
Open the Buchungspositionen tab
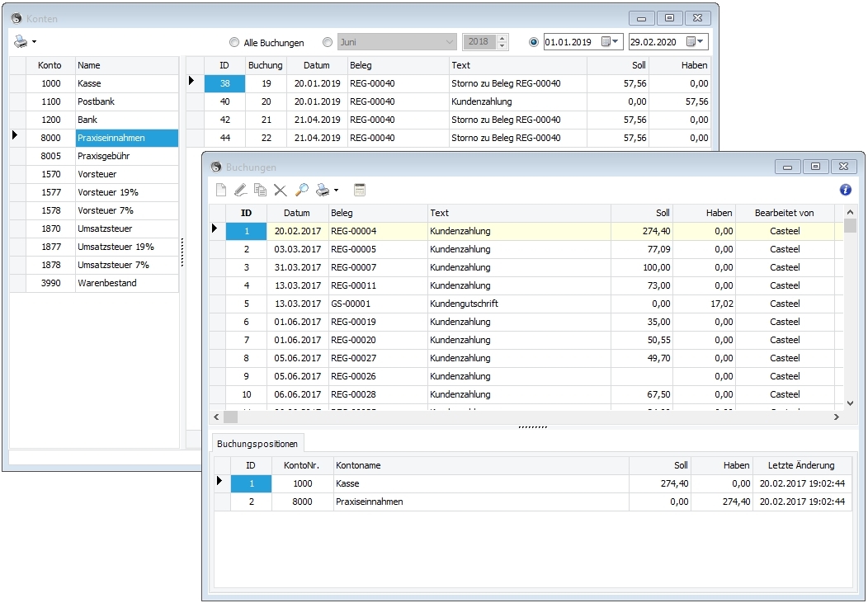point(257,444)
